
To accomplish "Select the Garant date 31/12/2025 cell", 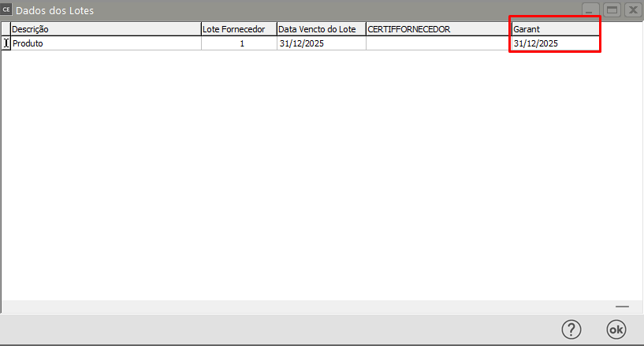I will coord(553,44).
